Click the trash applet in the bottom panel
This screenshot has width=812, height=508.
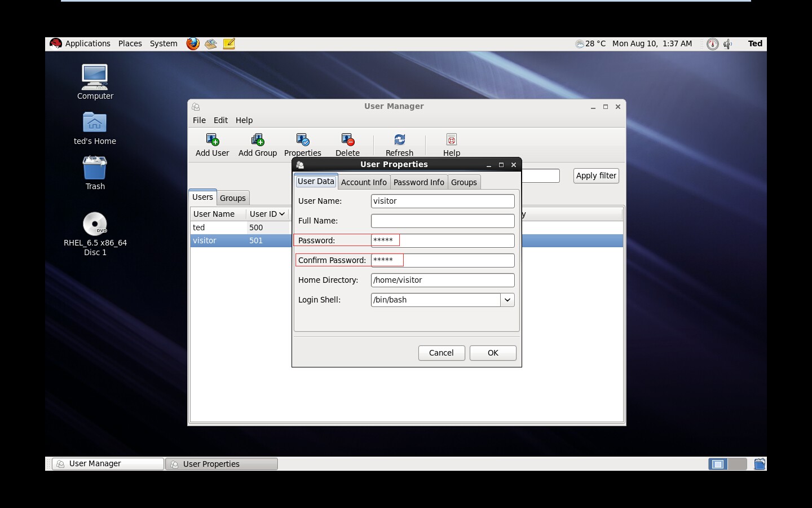coord(760,464)
